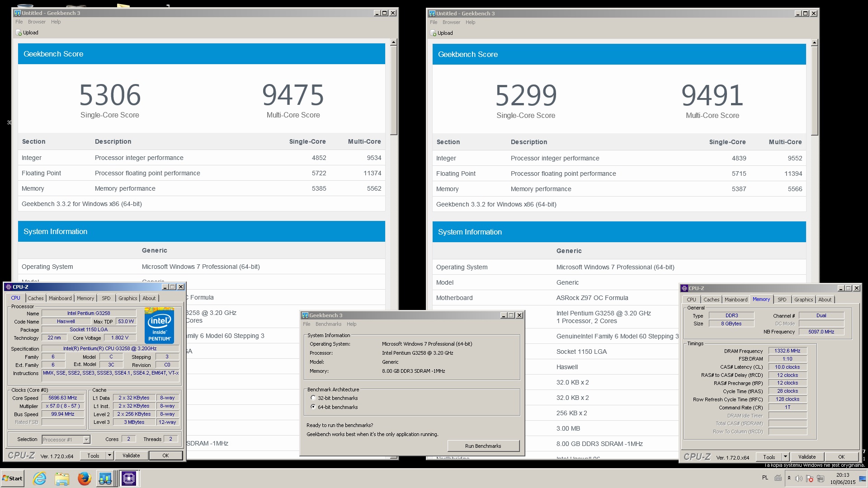
Task: Click scrollbar thumb in left Geekbench window
Action: (394, 90)
